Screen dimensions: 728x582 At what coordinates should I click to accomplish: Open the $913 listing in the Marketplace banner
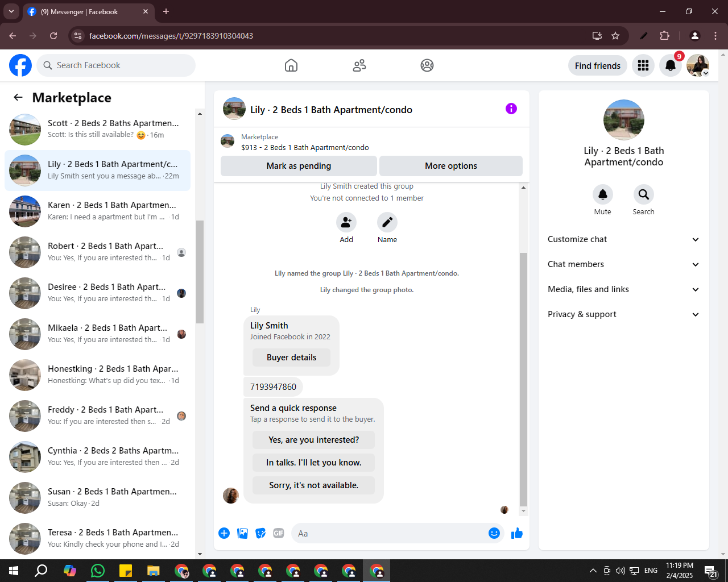[305, 147]
